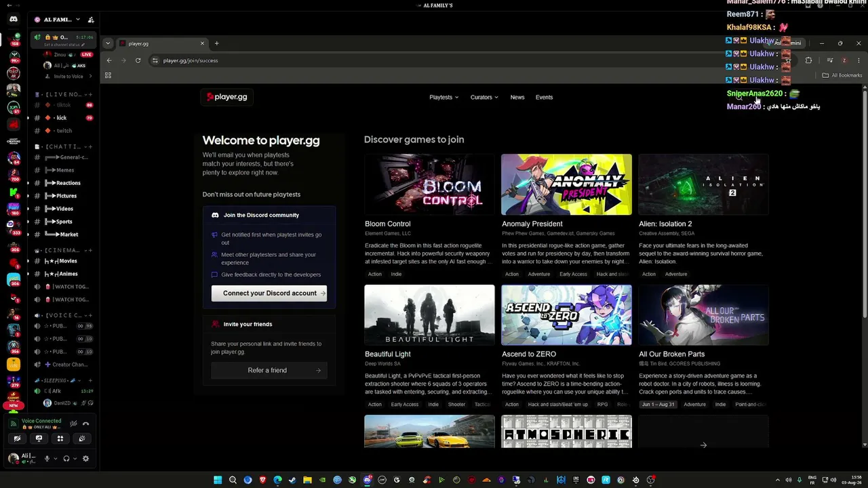This screenshot has width=868, height=488.
Task: Close the player.gg browser tab
Action: pyautogui.click(x=202, y=43)
